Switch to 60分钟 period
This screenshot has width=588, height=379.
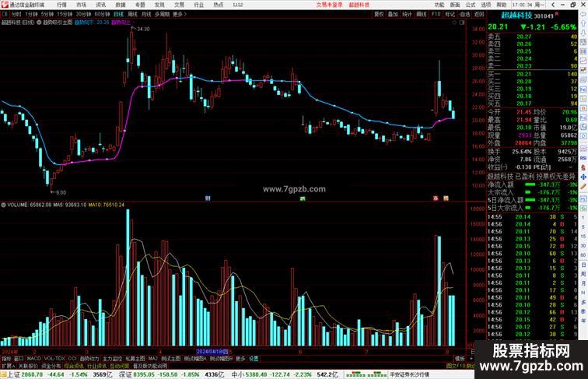coord(102,14)
